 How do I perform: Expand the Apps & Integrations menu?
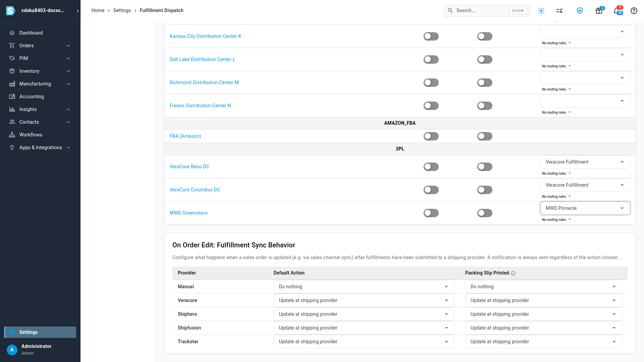pyautogui.click(x=40, y=147)
